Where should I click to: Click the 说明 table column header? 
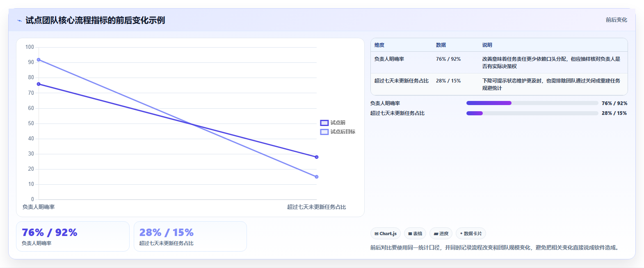coord(487,45)
